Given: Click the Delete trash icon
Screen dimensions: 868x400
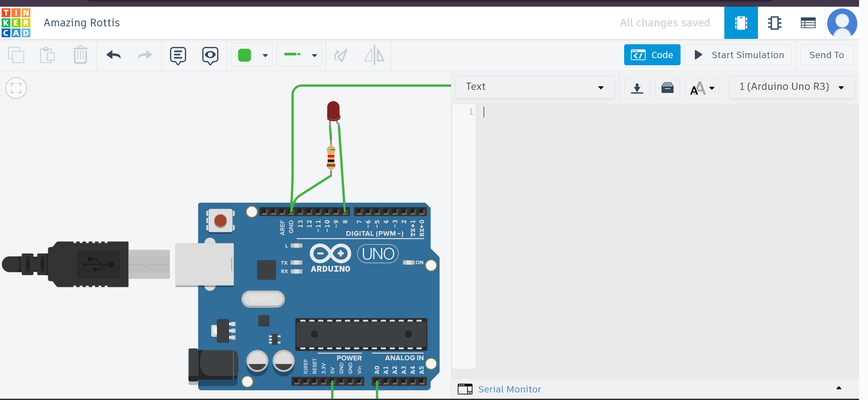Looking at the screenshot, I should pos(81,55).
